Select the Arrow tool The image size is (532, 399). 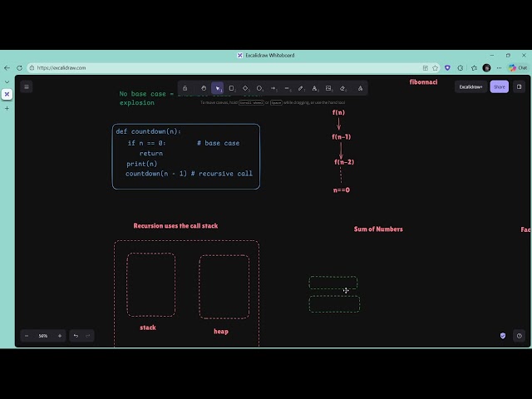coord(273,88)
